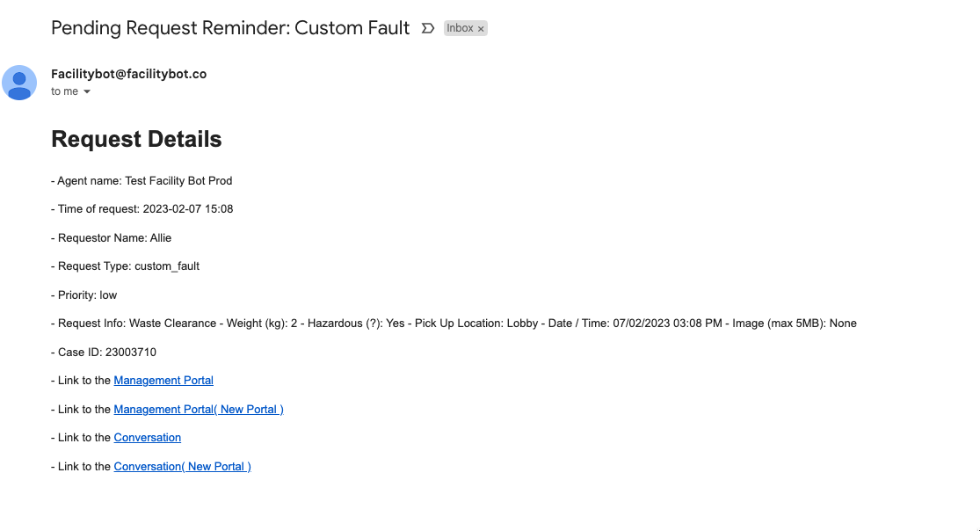Click the 'Request Details' heading

136,139
